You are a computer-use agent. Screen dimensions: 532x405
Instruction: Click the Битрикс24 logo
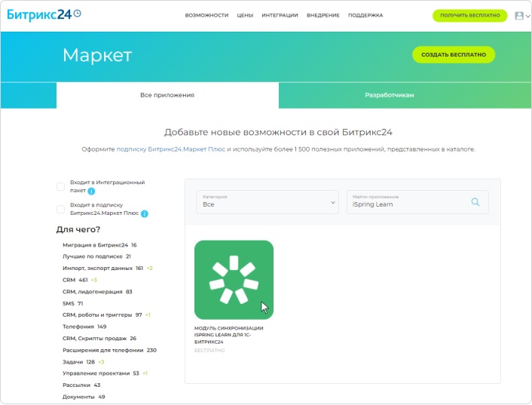(44, 14)
